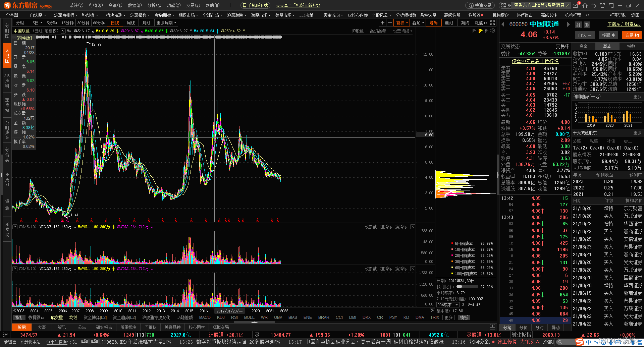Toggle the 筹码 chip distribution view
The image size is (644, 347).
click(433, 23)
